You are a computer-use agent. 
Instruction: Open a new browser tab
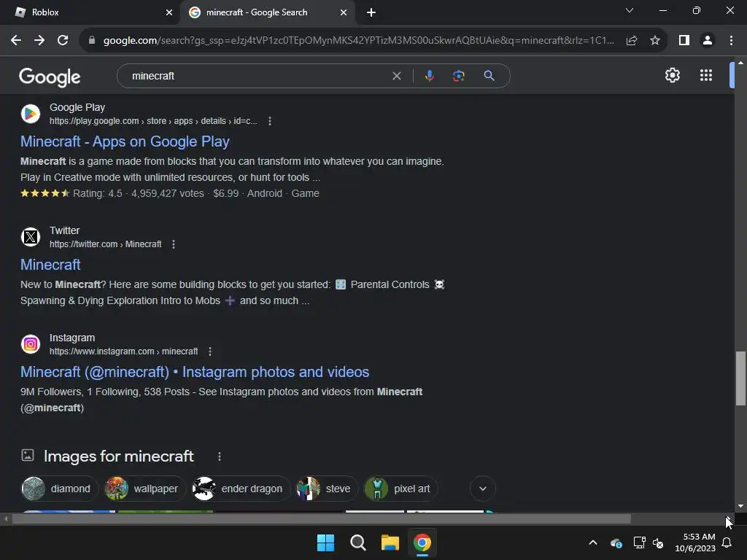pyautogui.click(x=371, y=12)
